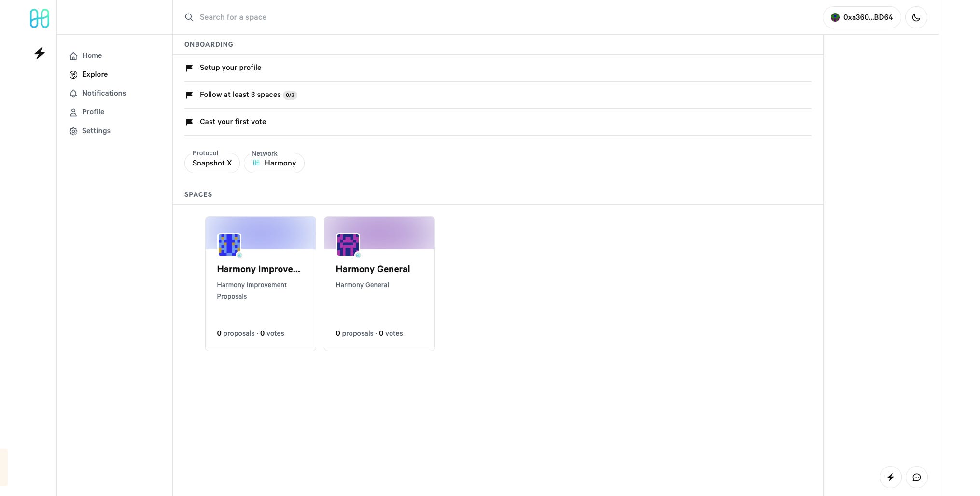Open the Harmony General space card title

(373, 269)
